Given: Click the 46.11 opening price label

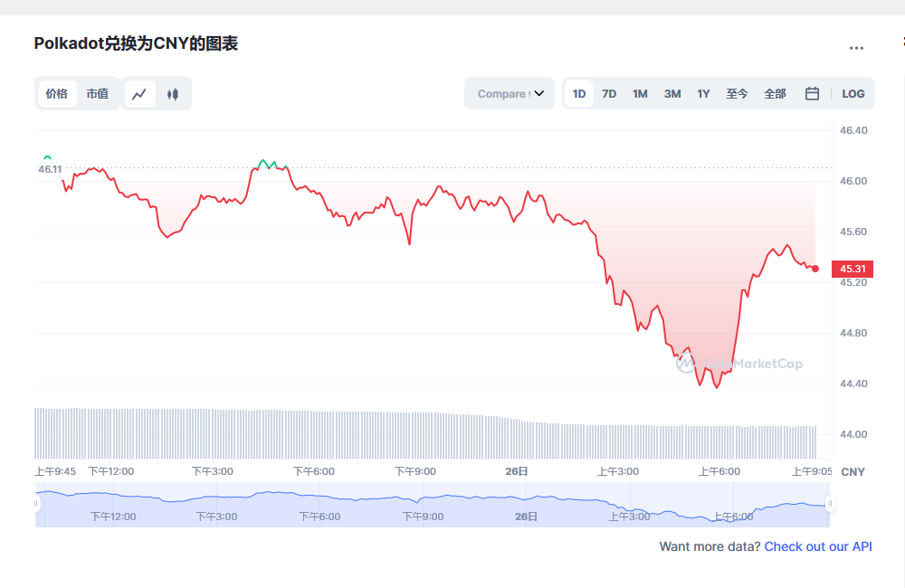Looking at the screenshot, I should point(50,169).
